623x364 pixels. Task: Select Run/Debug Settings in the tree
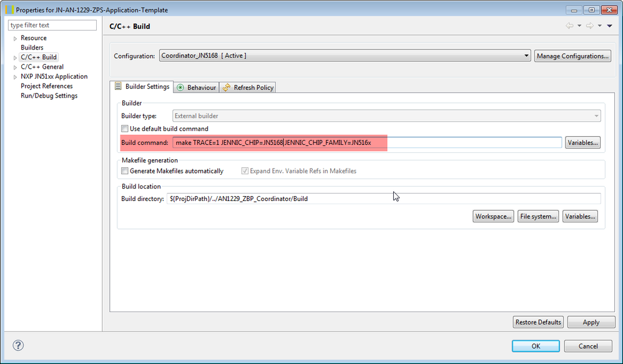click(x=49, y=96)
